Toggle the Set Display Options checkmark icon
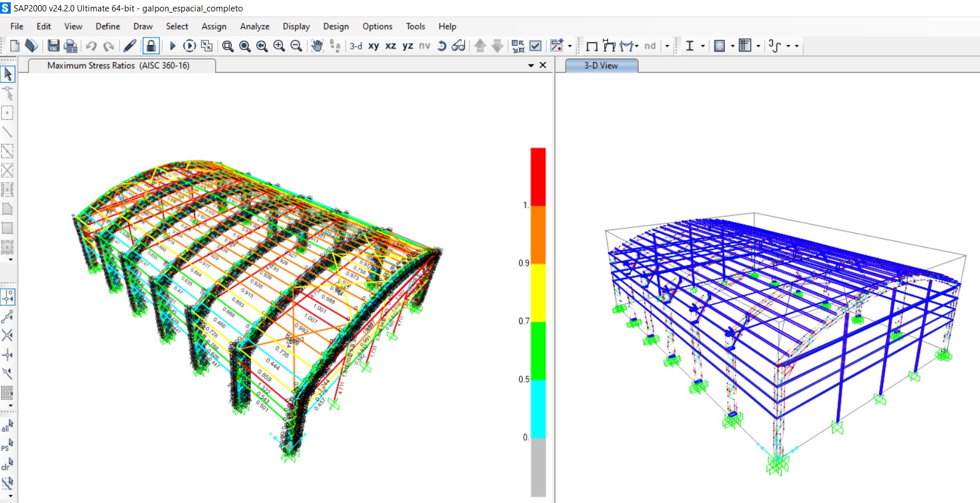The width and height of the screenshot is (980, 503). [536, 46]
